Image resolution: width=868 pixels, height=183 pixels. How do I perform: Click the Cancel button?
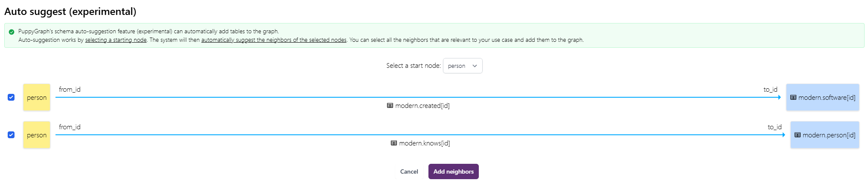[x=409, y=171]
